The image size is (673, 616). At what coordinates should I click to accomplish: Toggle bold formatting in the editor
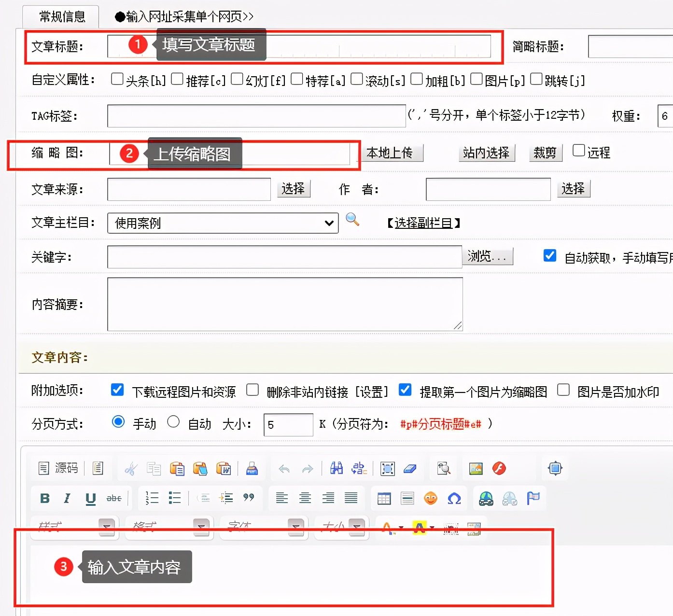[44, 499]
